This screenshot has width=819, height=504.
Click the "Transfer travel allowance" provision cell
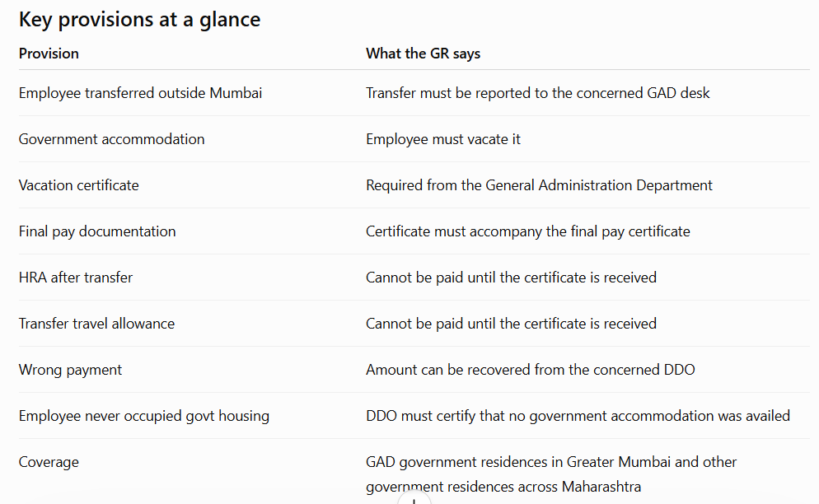[96, 324]
